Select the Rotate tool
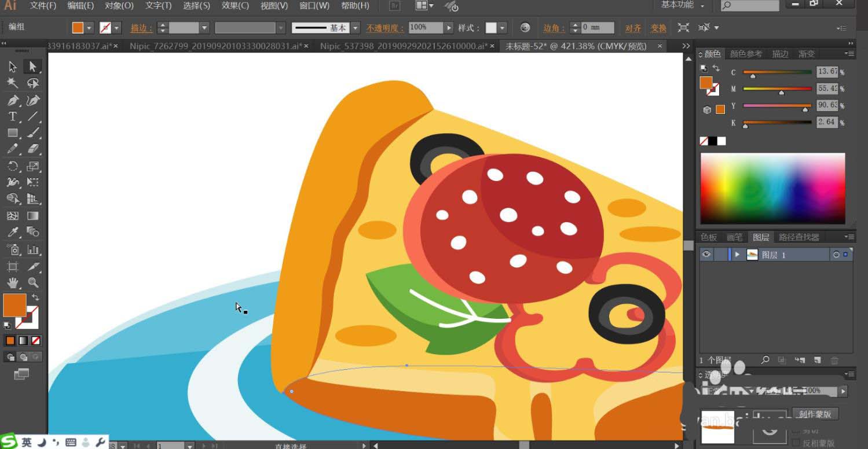The image size is (868, 449). click(x=12, y=166)
